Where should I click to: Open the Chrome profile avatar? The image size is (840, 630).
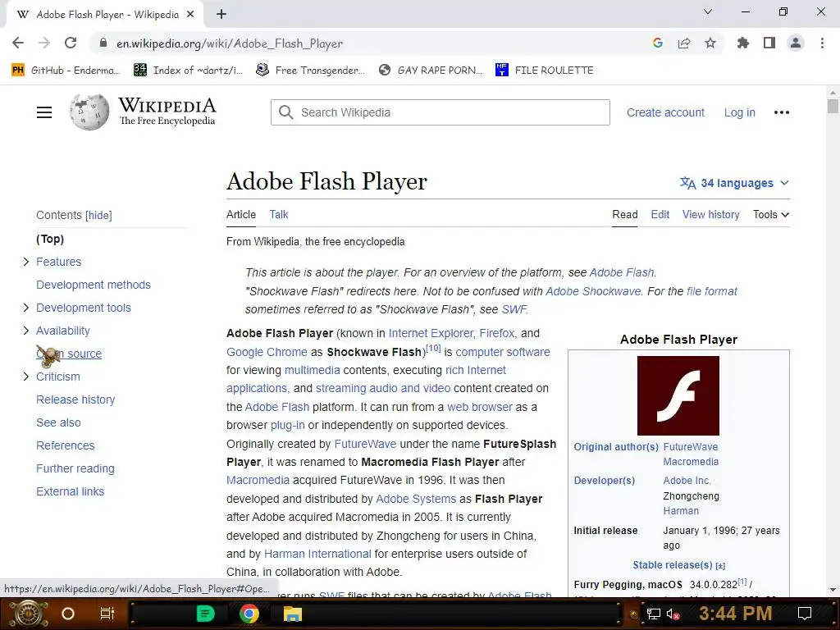(796, 43)
